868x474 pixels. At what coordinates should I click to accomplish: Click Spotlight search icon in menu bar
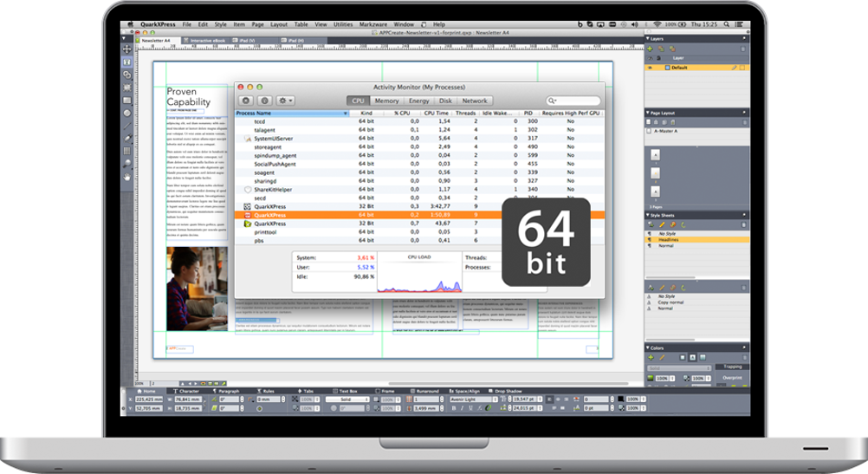[726, 24]
